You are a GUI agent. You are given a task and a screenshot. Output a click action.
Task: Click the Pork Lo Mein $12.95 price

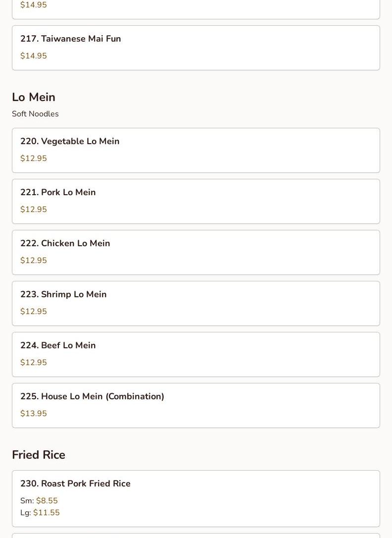click(34, 210)
